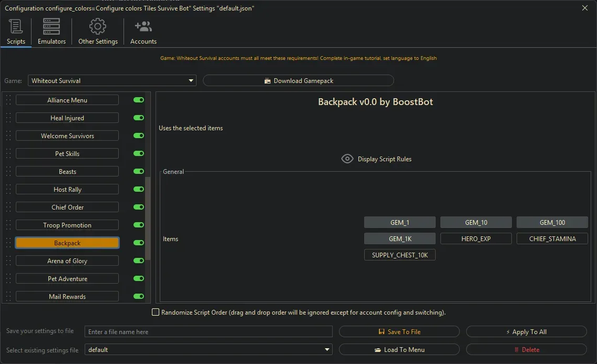Click the Display Script Rules eye icon
The height and width of the screenshot is (364, 597).
(347, 159)
